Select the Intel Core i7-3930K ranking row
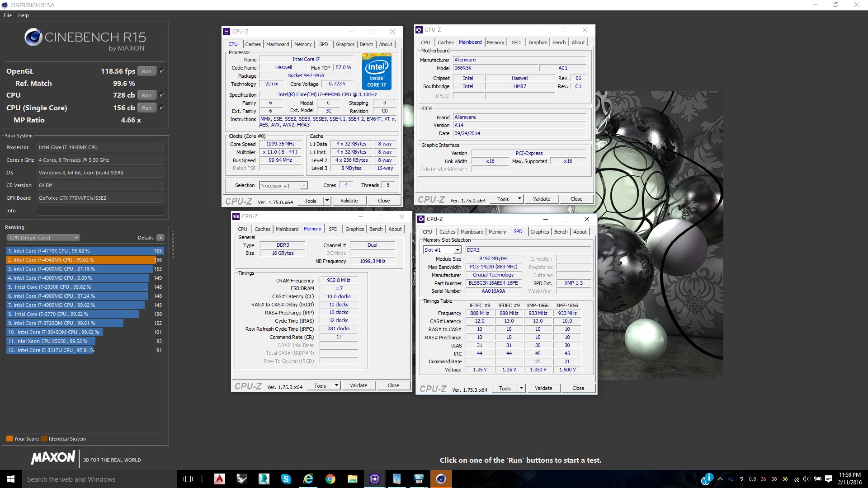Viewport: 868px width, 488px height. (x=85, y=287)
